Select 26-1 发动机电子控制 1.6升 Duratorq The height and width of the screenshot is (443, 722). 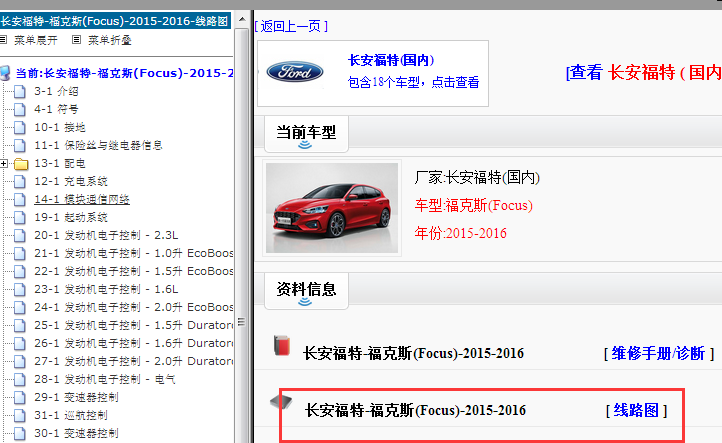(x=134, y=343)
